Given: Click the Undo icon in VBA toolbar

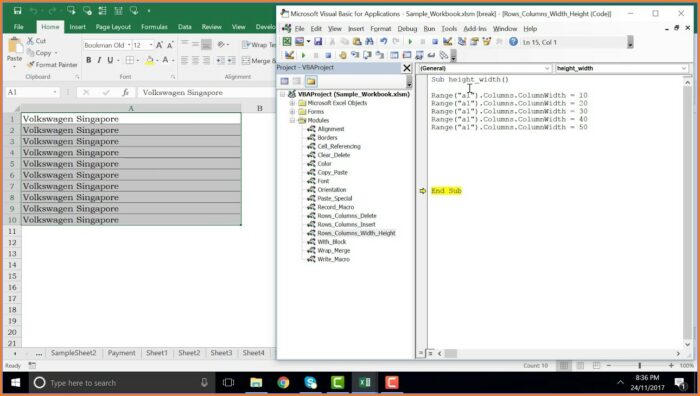Looking at the screenshot, I should [383, 42].
